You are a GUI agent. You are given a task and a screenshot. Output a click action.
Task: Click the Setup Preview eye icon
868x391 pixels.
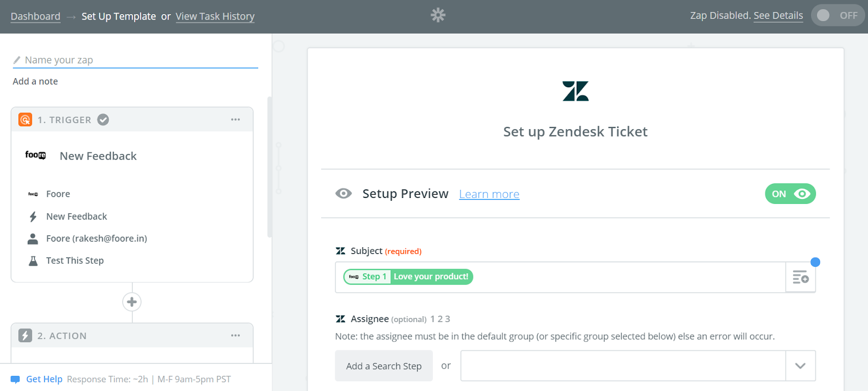click(x=343, y=194)
